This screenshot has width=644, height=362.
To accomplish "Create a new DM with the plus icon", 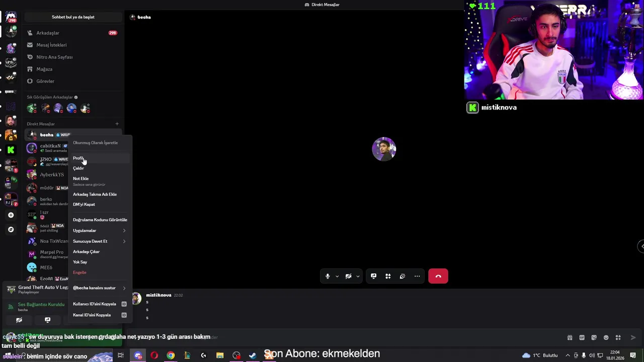I will coord(117,124).
